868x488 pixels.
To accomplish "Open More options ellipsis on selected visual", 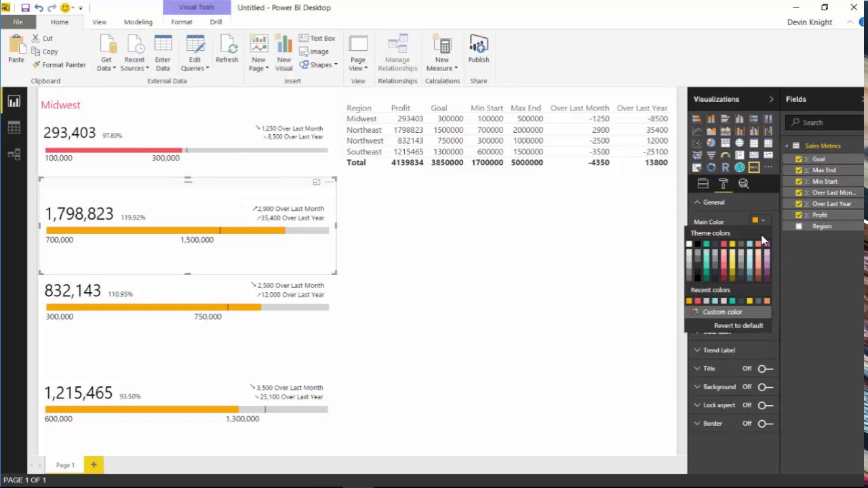I will click(x=329, y=182).
